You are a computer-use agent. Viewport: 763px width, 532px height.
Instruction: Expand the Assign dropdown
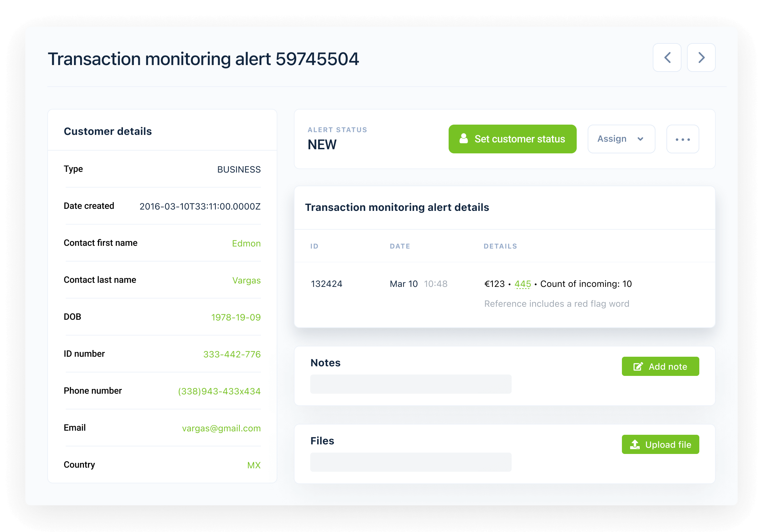[621, 139]
